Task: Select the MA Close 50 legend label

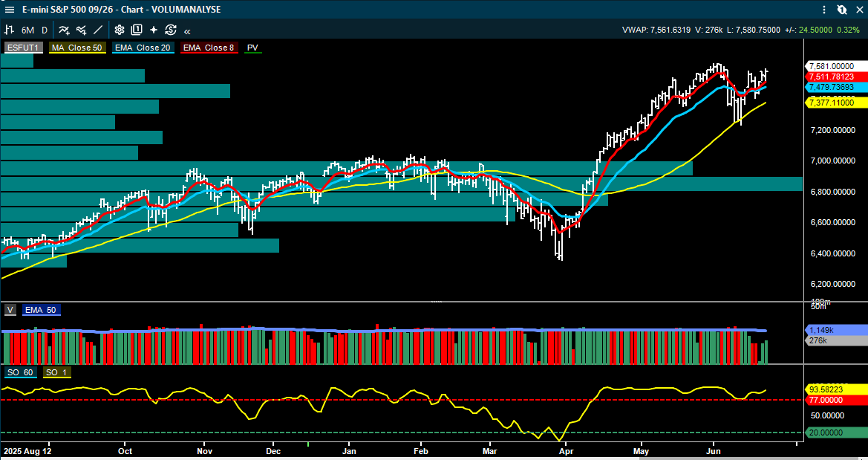Action: (x=77, y=48)
